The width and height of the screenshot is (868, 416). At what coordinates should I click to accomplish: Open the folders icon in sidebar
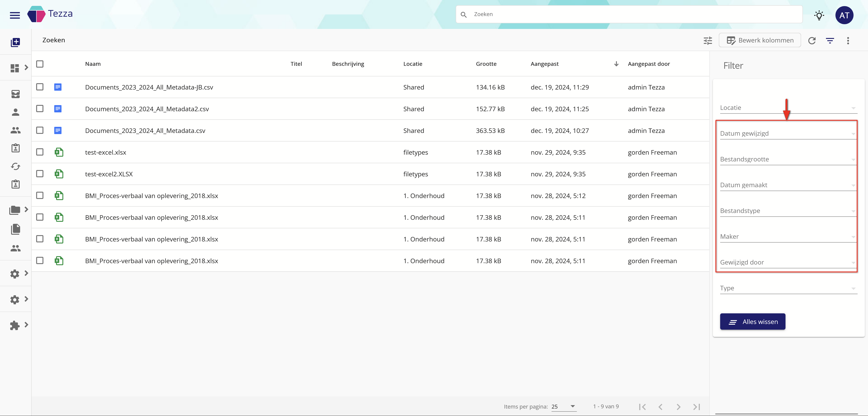pyautogui.click(x=15, y=210)
